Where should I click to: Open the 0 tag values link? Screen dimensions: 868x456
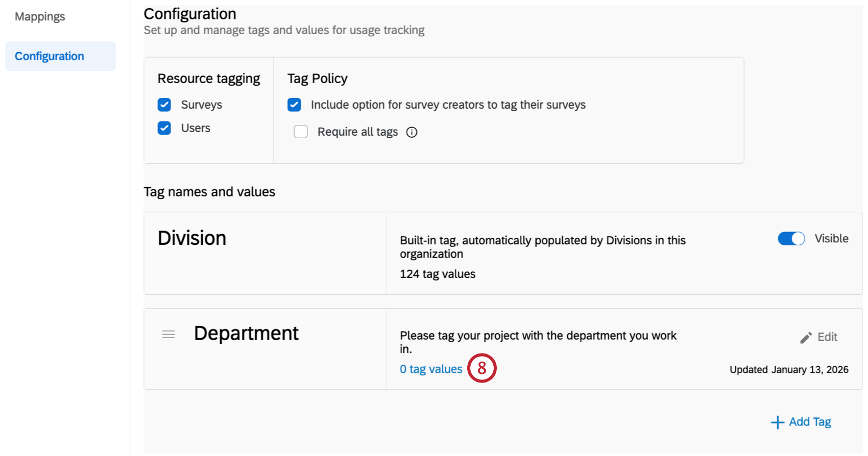coord(431,369)
